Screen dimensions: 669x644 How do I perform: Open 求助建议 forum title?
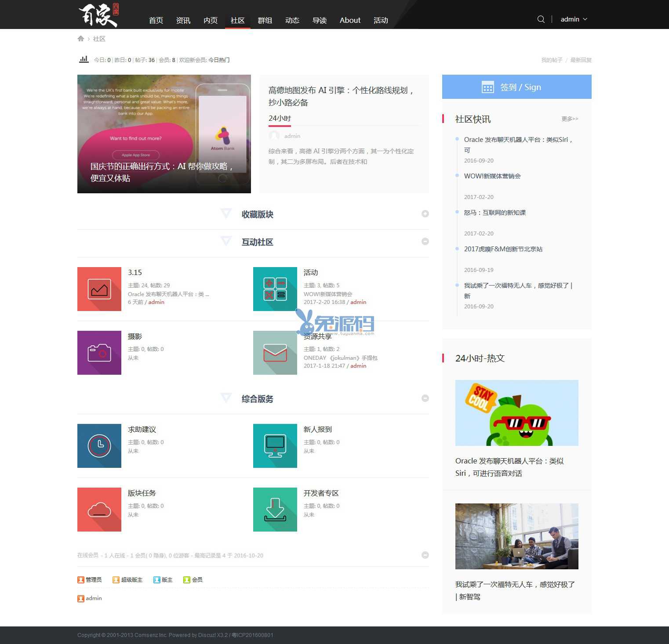142,430
